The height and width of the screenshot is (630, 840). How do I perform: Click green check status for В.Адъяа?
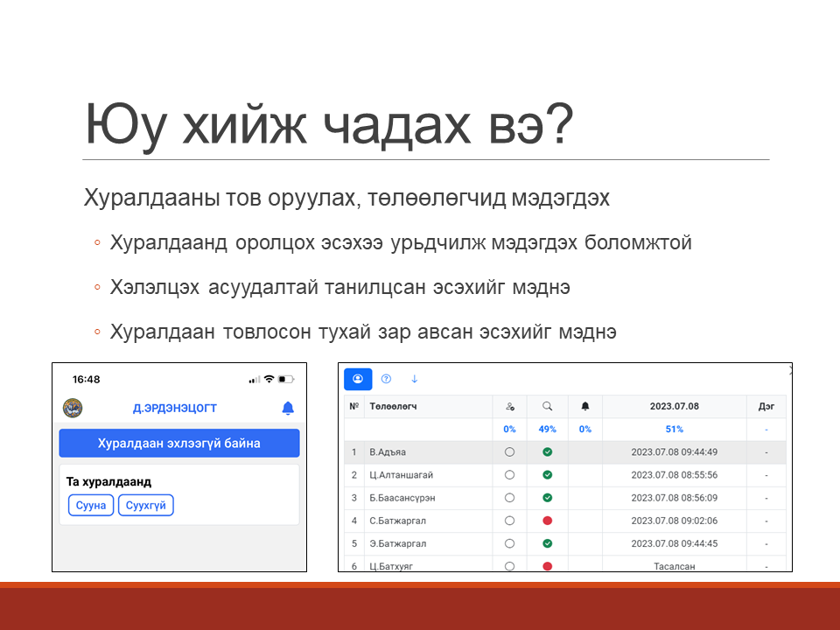click(x=547, y=452)
